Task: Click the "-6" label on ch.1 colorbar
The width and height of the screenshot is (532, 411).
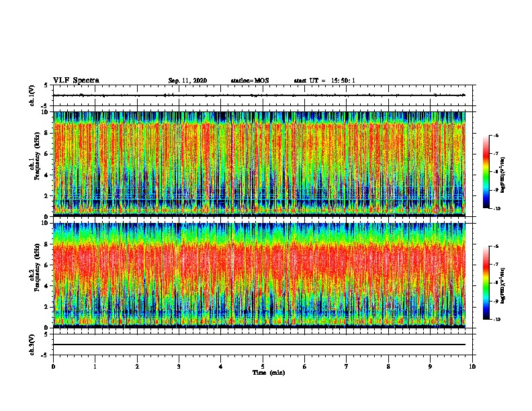Action: [x=496, y=135]
